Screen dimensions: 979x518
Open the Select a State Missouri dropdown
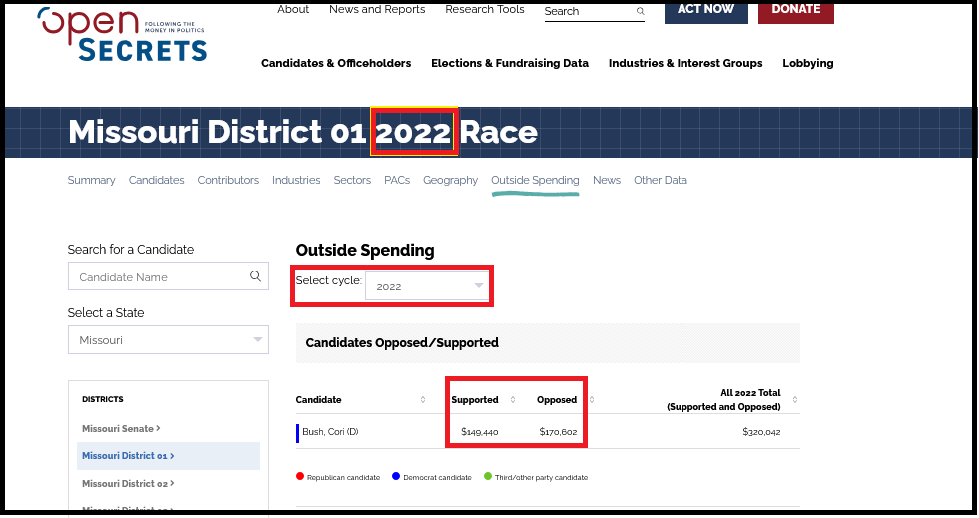(169, 340)
